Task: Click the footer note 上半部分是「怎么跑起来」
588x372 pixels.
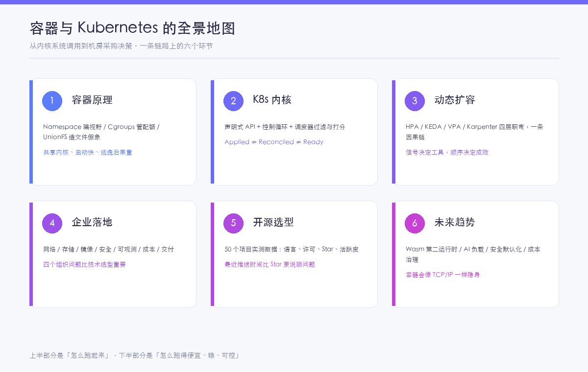Action: tap(134, 355)
